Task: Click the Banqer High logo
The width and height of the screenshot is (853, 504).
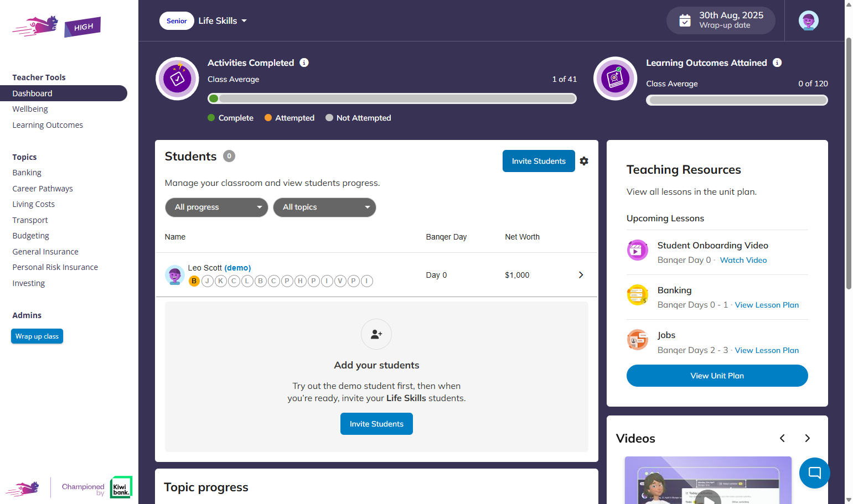Action: pyautogui.click(x=56, y=26)
